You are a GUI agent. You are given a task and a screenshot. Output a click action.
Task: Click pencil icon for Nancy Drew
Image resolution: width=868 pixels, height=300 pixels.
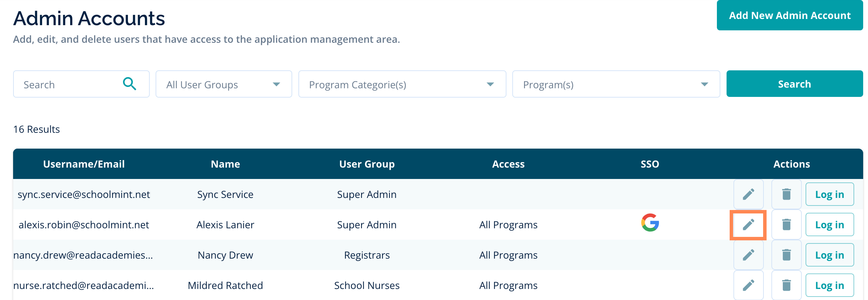click(748, 255)
